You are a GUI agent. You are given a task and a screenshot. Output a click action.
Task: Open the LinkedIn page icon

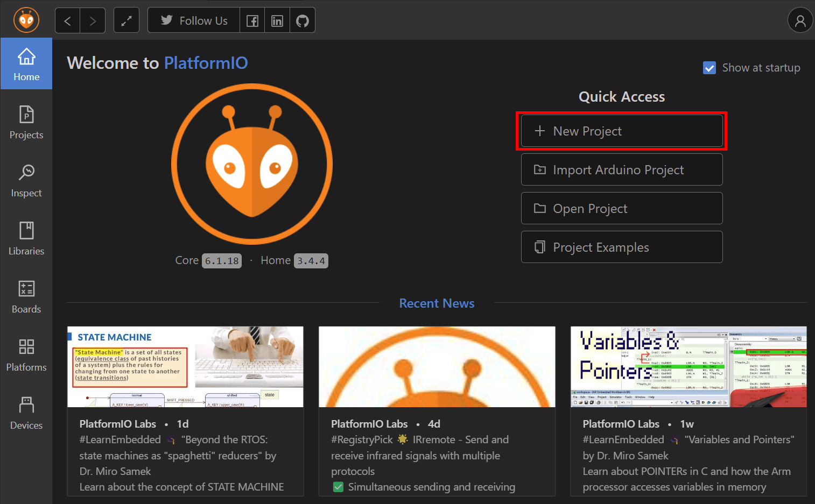[x=277, y=20]
